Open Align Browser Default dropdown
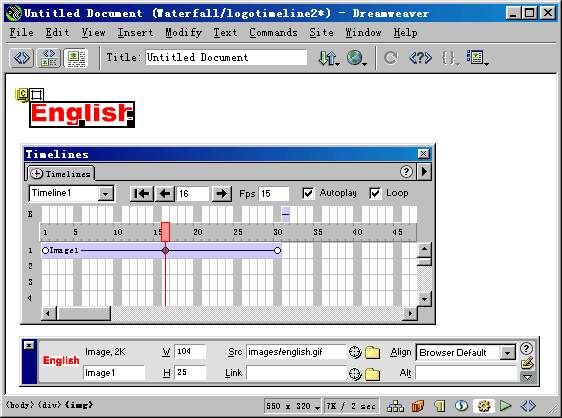 (x=507, y=353)
